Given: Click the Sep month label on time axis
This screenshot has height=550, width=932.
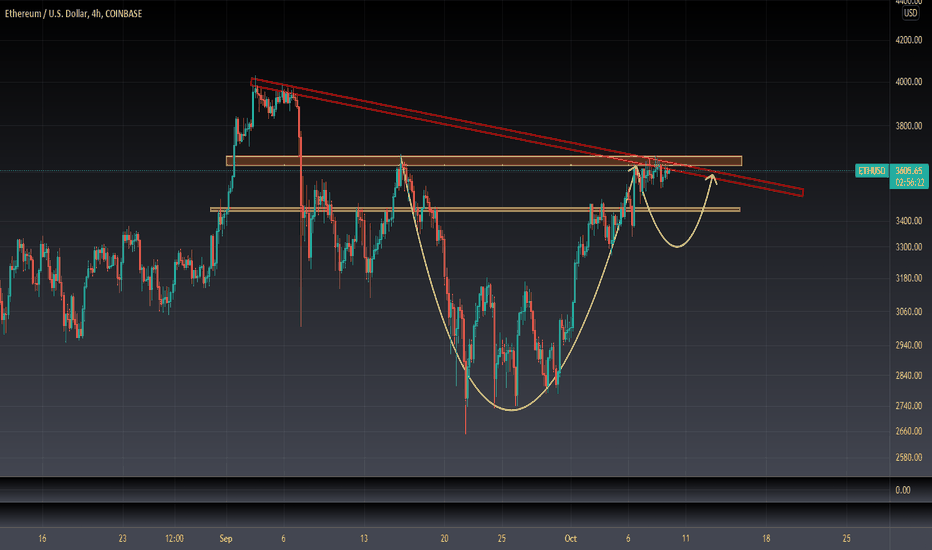Looking at the screenshot, I should coord(226,539).
